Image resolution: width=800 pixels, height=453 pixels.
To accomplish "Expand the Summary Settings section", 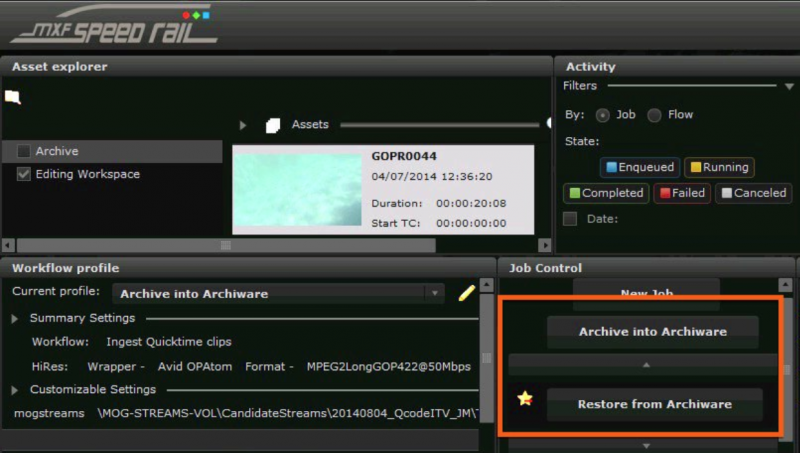I will point(15,319).
